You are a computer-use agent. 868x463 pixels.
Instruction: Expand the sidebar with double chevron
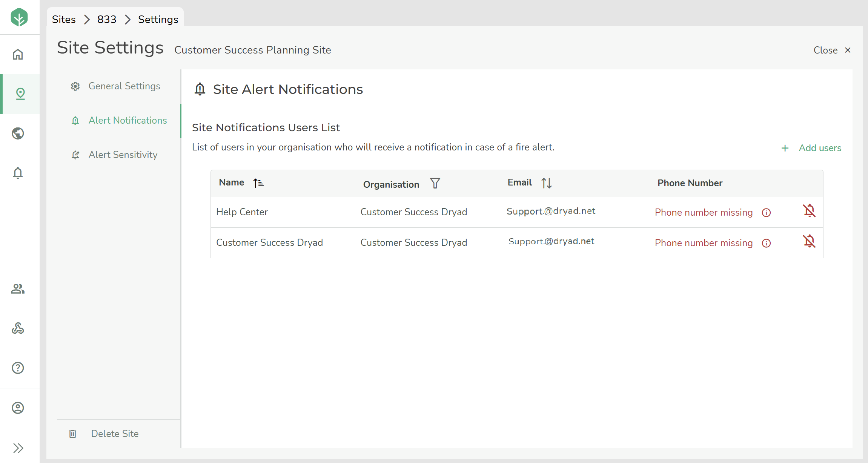tap(18, 448)
